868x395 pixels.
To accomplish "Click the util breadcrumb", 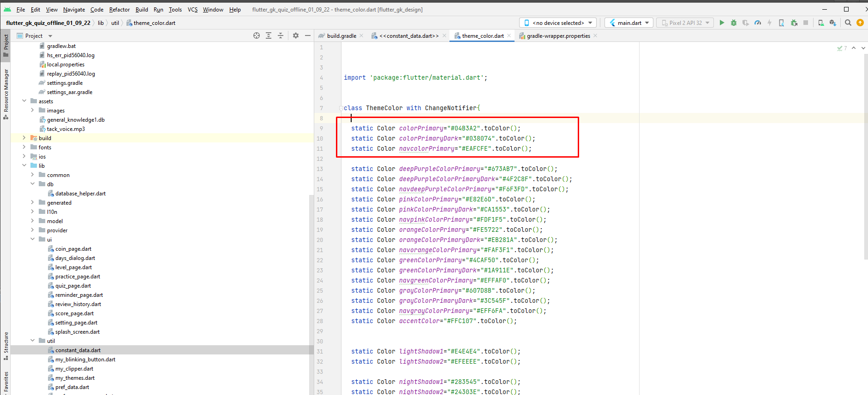I will [115, 23].
